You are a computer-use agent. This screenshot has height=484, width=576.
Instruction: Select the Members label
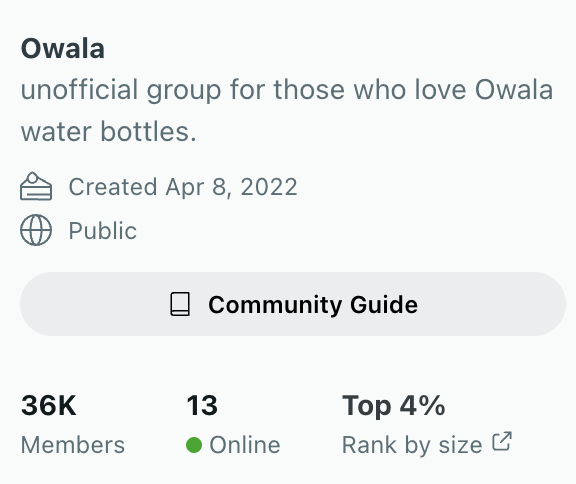[x=73, y=445]
